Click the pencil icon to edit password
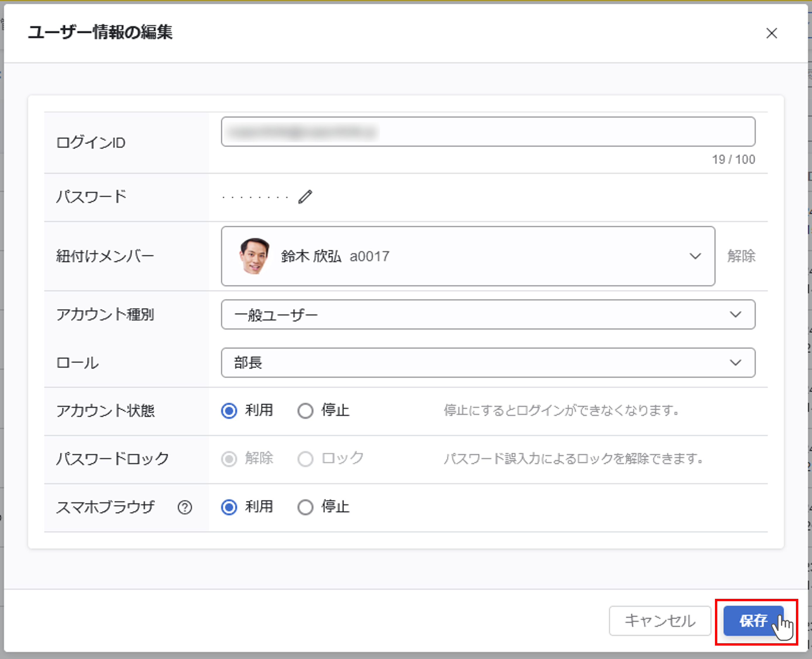Screen dimensions: 812x659 [x=305, y=197]
